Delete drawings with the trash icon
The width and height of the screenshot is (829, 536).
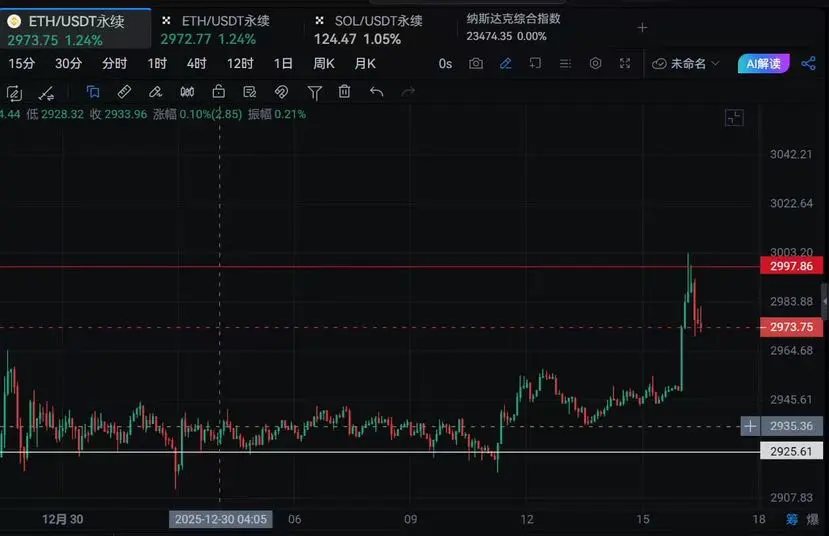click(x=344, y=91)
